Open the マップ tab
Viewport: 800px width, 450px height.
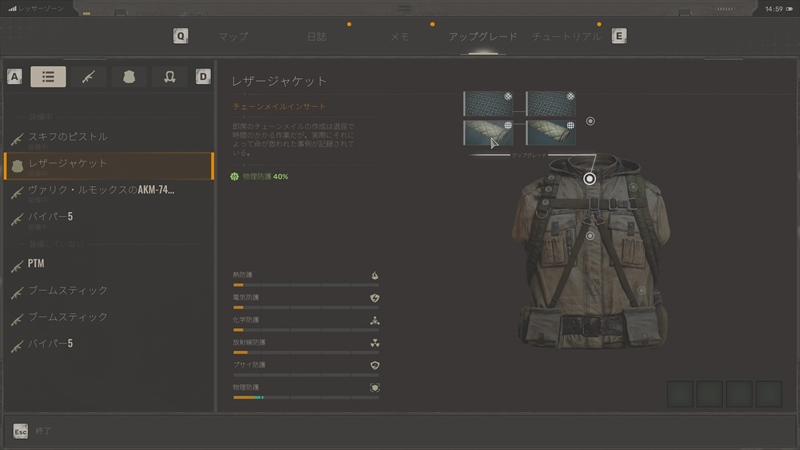(x=233, y=36)
